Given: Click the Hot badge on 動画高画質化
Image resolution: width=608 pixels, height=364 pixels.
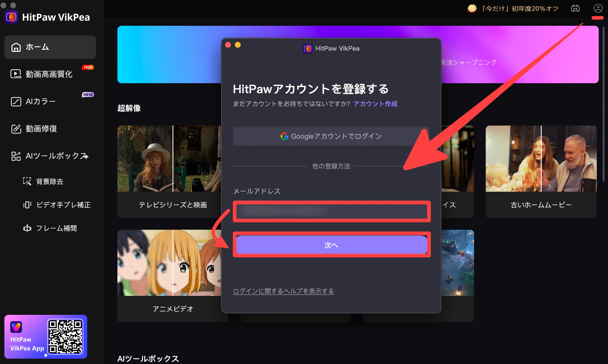Looking at the screenshot, I should point(88,67).
